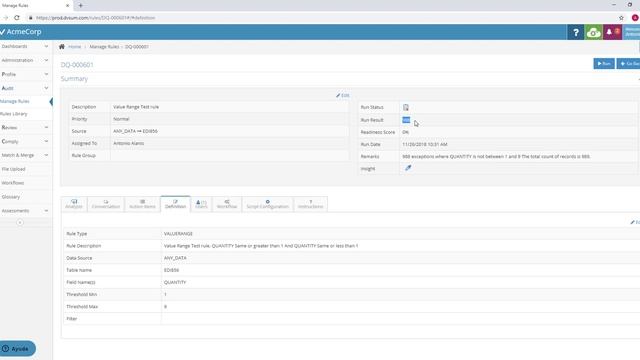Open Glossary in sidebar
The image size is (640, 360).
11,197
